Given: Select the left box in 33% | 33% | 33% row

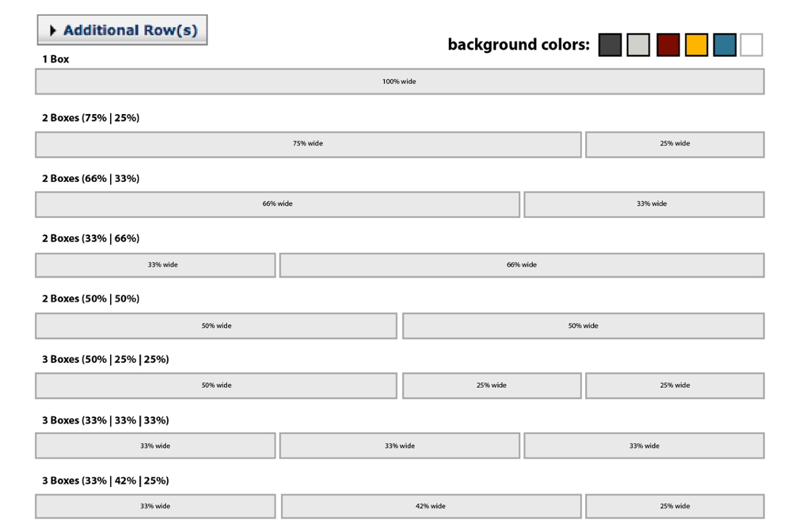Looking at the screenshot, I should coord(155,445).
